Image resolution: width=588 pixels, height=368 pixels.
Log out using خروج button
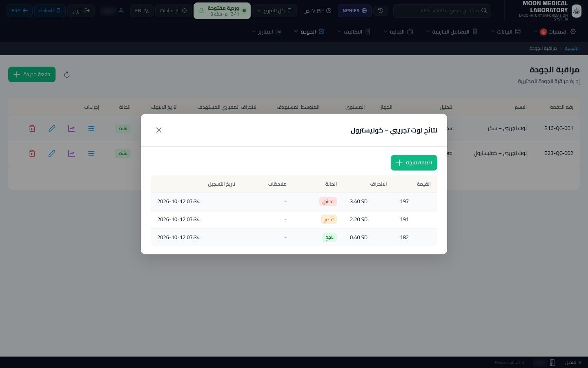81,11
